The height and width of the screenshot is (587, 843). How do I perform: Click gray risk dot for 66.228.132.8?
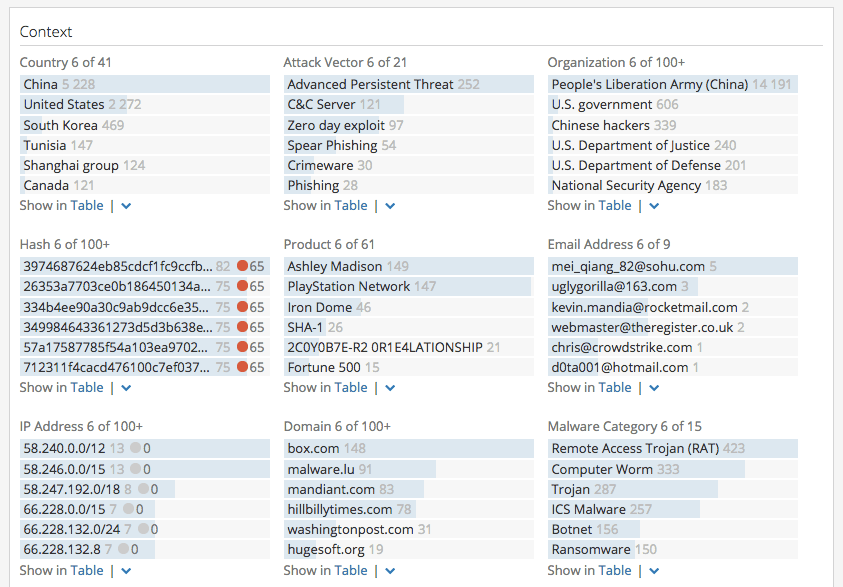pyautogui.click(x=124, y=549)
